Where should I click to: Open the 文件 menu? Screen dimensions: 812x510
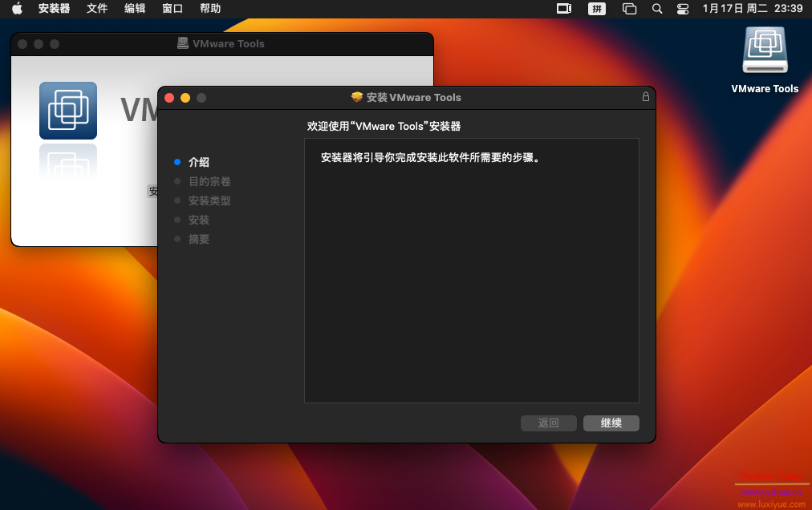coord(97,8)
